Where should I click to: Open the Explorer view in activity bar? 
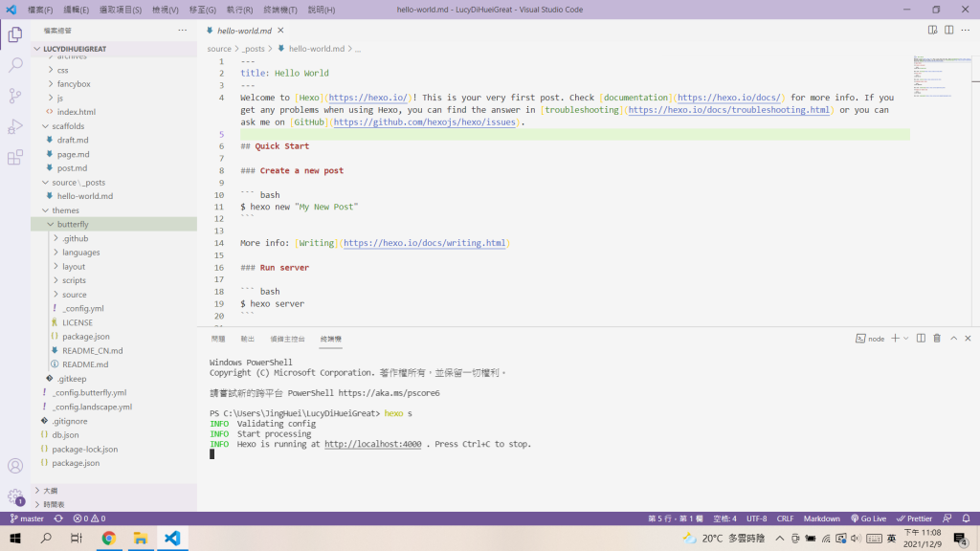15,34
